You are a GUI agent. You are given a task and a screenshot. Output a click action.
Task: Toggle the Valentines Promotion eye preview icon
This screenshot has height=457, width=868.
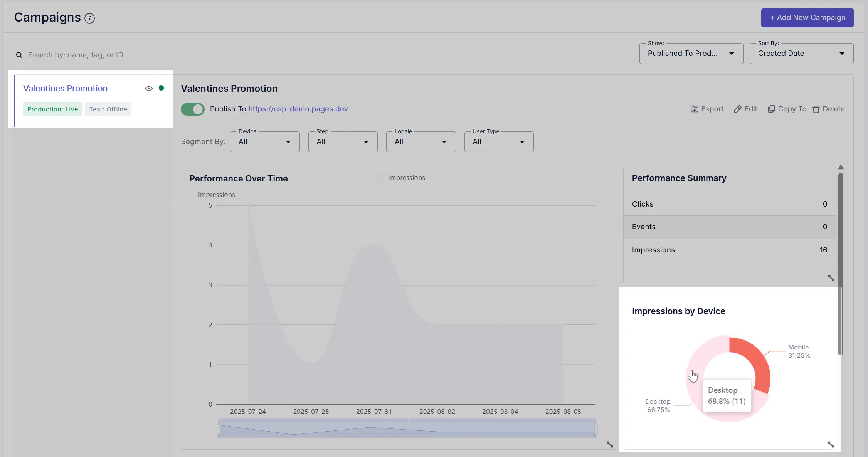coord(149,89)
